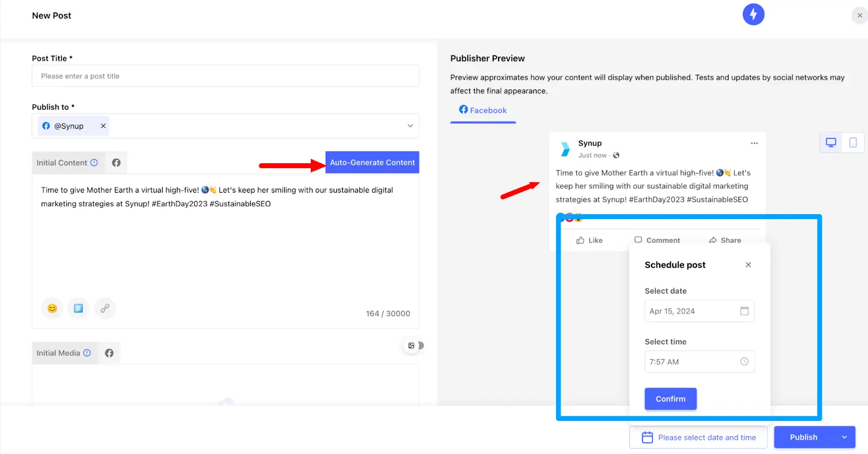Viewport: 868px width, 454px height.
Task: Insert a hashtag with the hashtag icon
Action: pos(78,308)
